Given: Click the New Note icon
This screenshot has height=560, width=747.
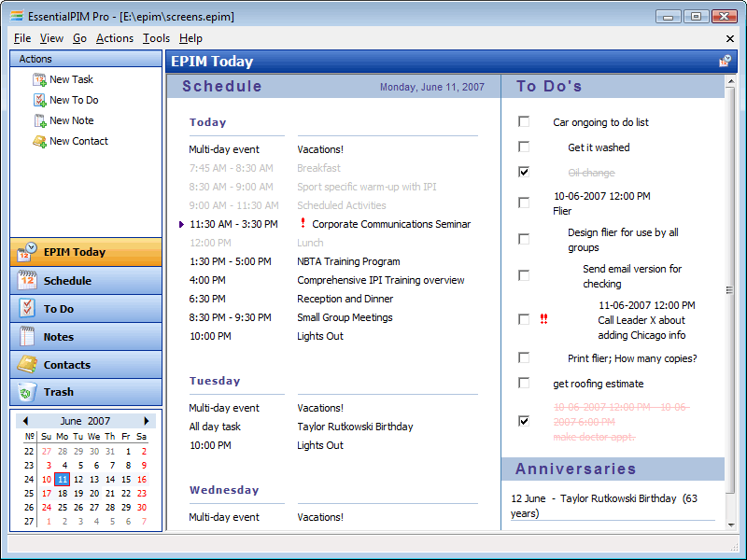Looking at the screenshot, I should point(39,120).
